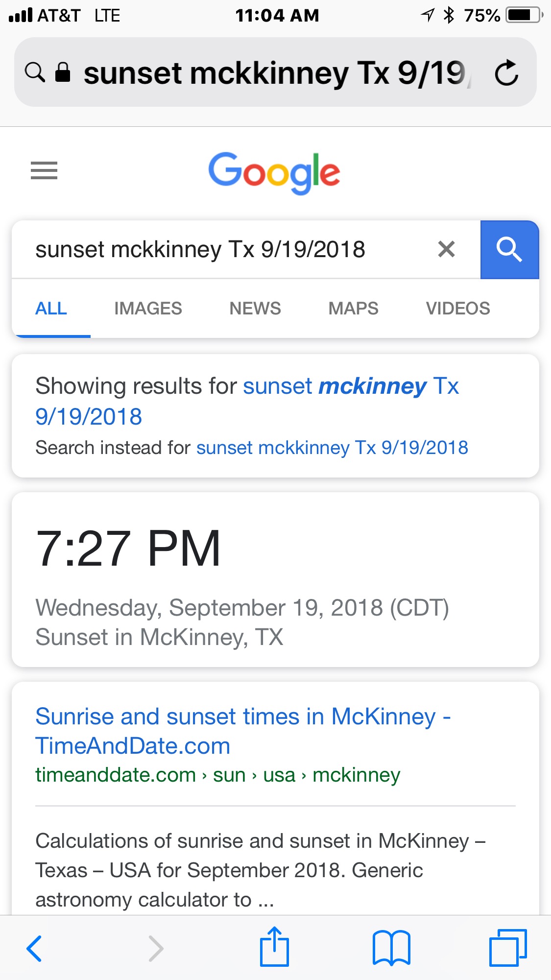The image size is (551, 980).
Task: Open the Maps results tab
Action: [x=353, y=309]
